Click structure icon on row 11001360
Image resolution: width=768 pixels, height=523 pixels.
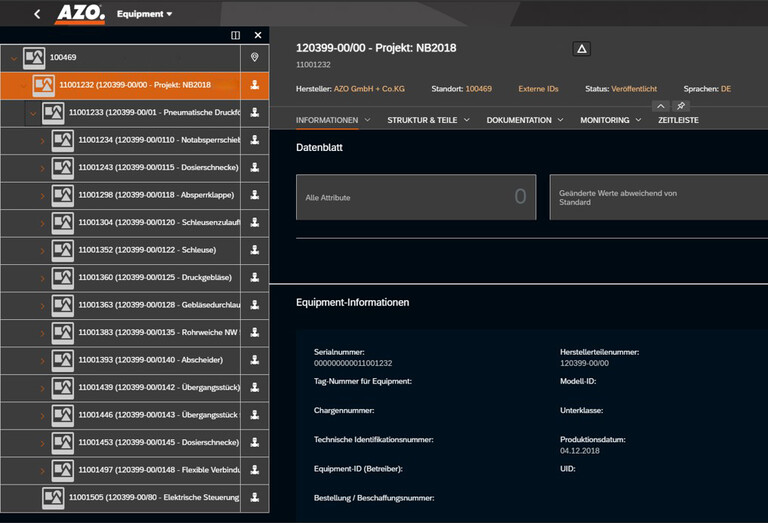[255, 277]
